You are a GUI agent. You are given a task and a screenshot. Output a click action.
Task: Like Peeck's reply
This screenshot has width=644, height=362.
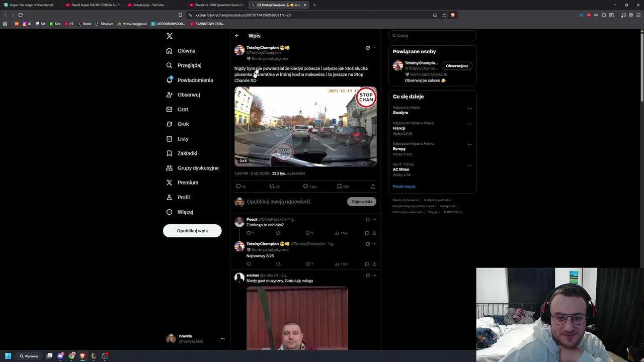(308, 233)
